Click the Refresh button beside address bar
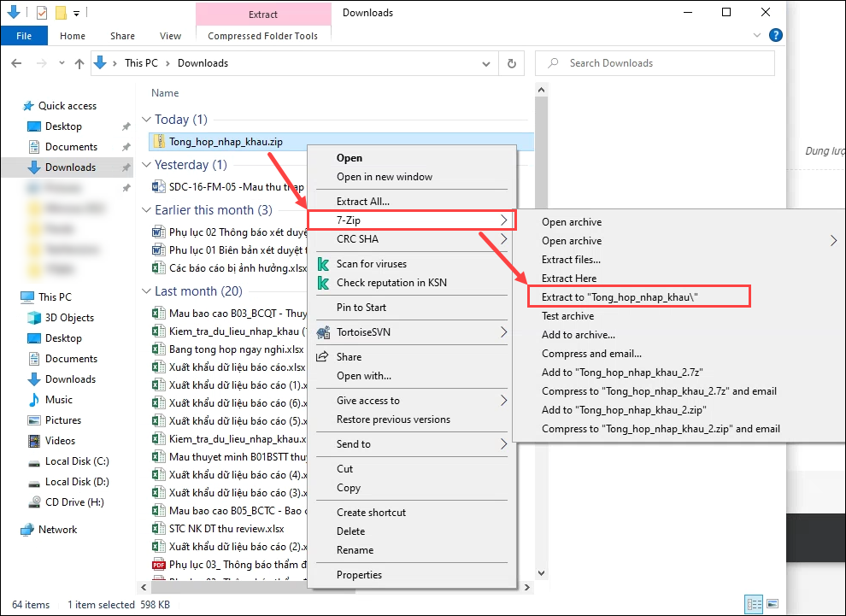Screen dimensions: 846x616 511,63
